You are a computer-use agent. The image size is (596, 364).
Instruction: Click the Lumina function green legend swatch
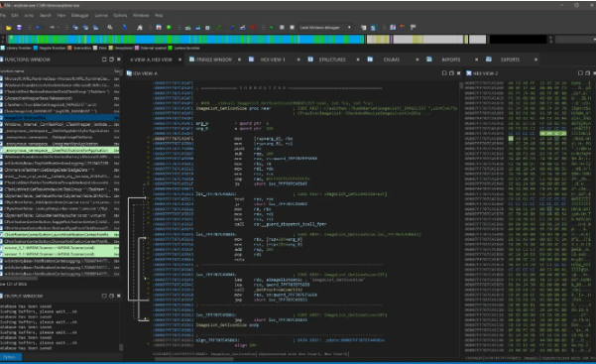[171, 48]
